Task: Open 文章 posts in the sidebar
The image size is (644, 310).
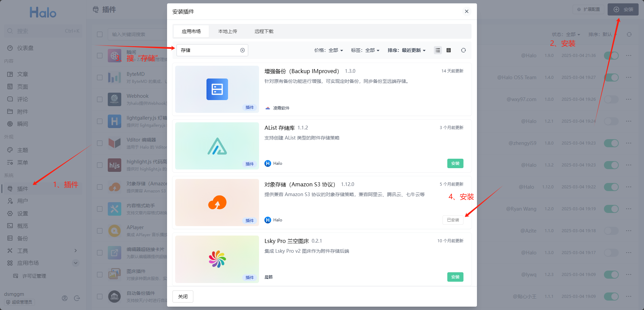Action: (42, 74)
